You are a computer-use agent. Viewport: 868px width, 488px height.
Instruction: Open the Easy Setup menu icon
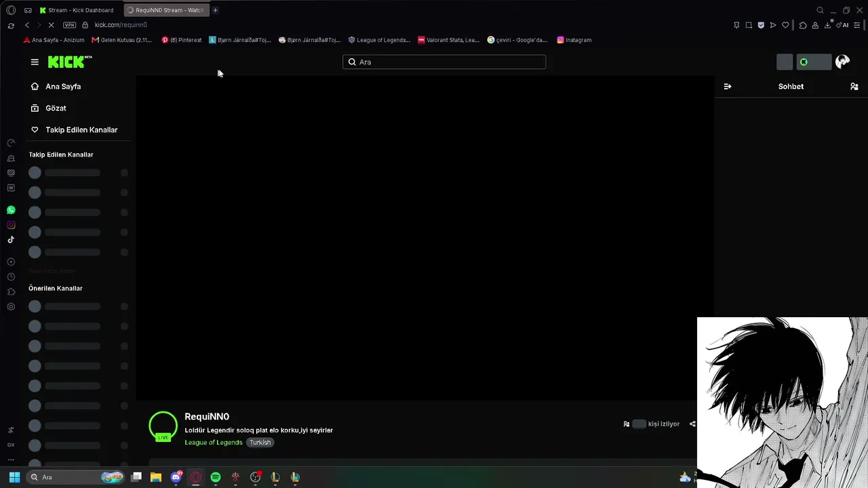[857, 25]
